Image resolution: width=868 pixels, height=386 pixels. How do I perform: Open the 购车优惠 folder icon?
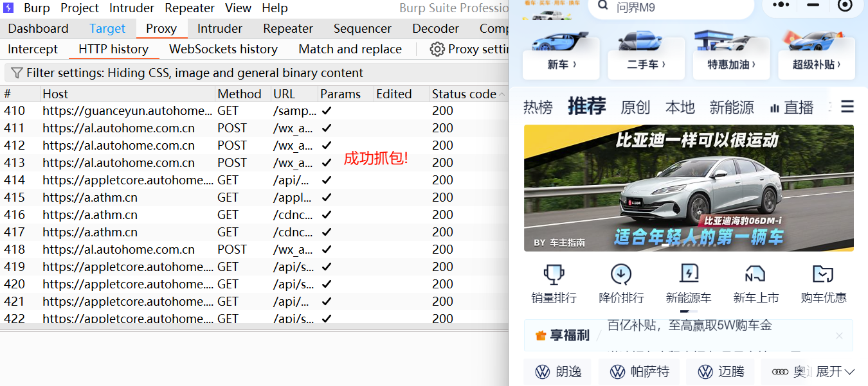(823, 274)
